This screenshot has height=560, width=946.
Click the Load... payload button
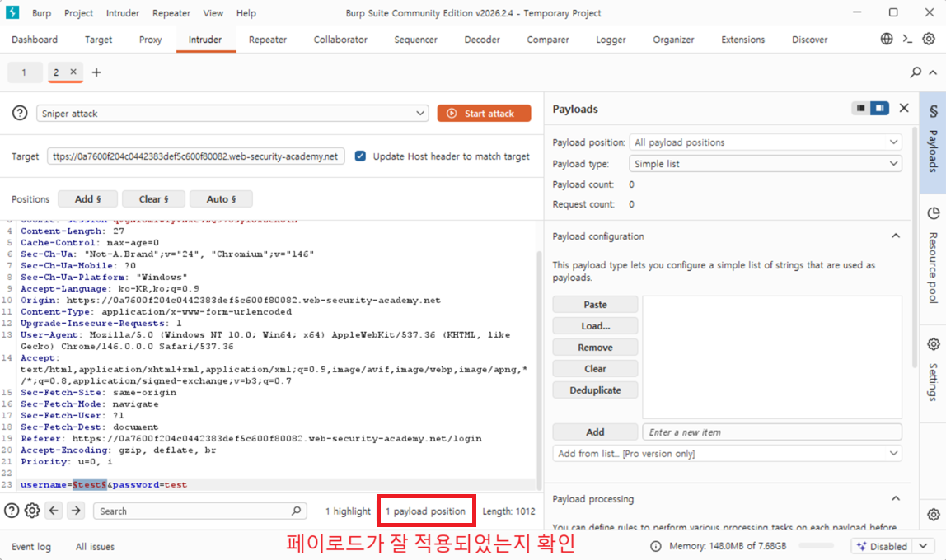(595, 325)
